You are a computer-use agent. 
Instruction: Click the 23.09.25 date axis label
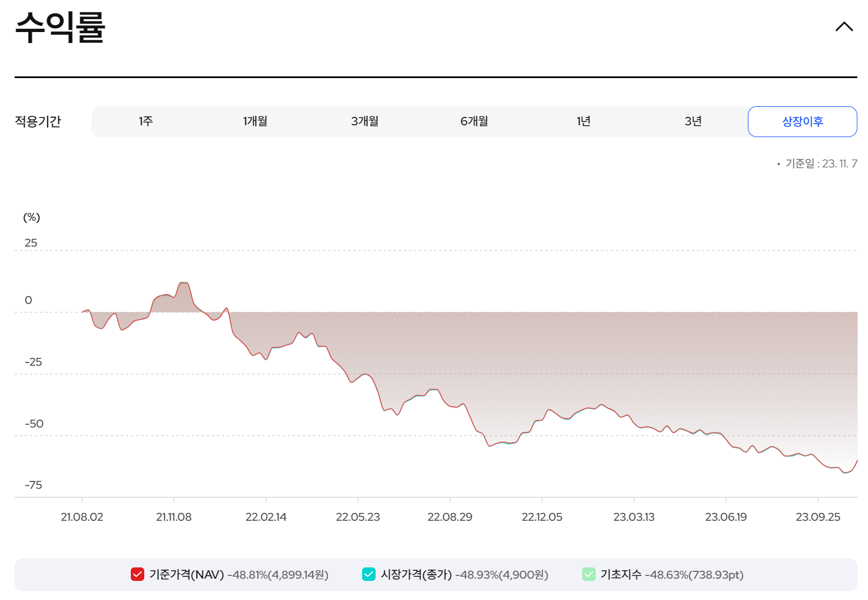click(x=818, y=517)
